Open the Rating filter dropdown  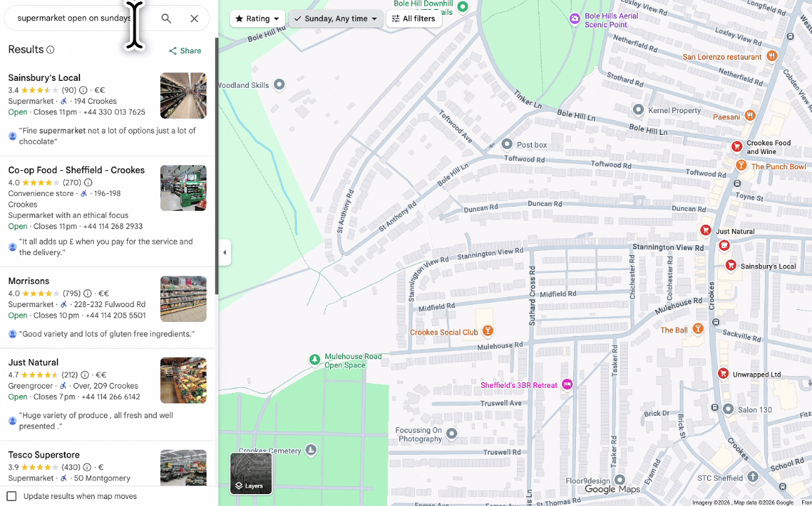point(257,19)
